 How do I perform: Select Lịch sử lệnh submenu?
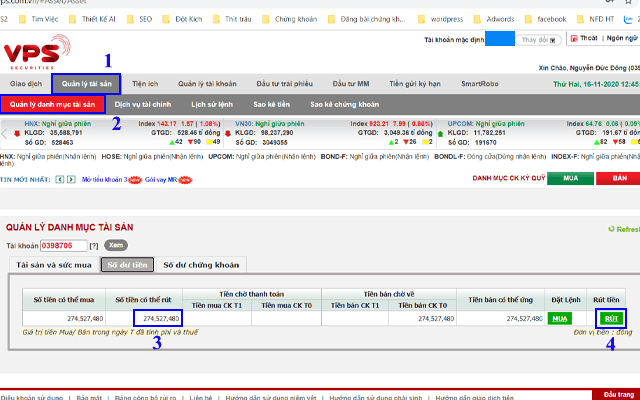tap(212, 104)
